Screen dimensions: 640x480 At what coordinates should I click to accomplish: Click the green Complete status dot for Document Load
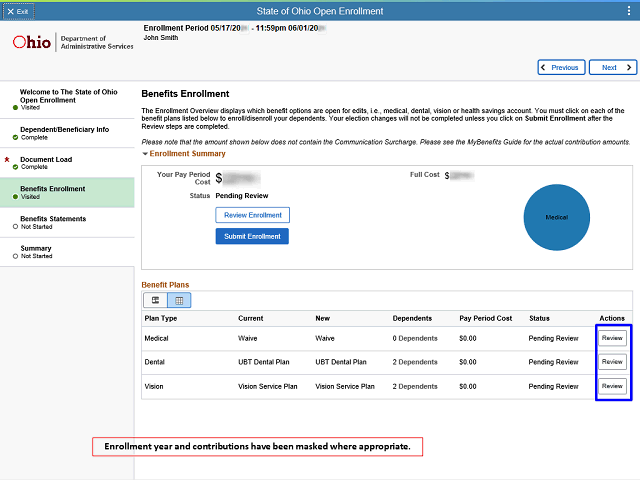tap(15, 167)
